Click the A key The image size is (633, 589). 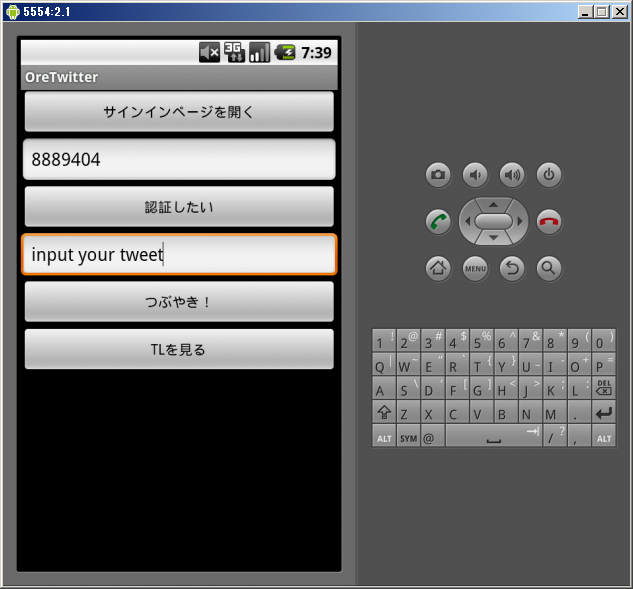(x=384, y=388)
